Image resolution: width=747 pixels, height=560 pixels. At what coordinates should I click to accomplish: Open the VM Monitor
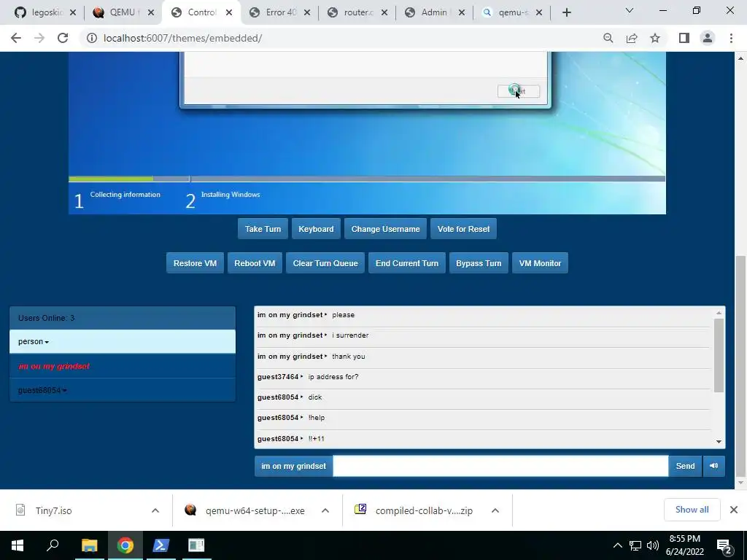541,263
